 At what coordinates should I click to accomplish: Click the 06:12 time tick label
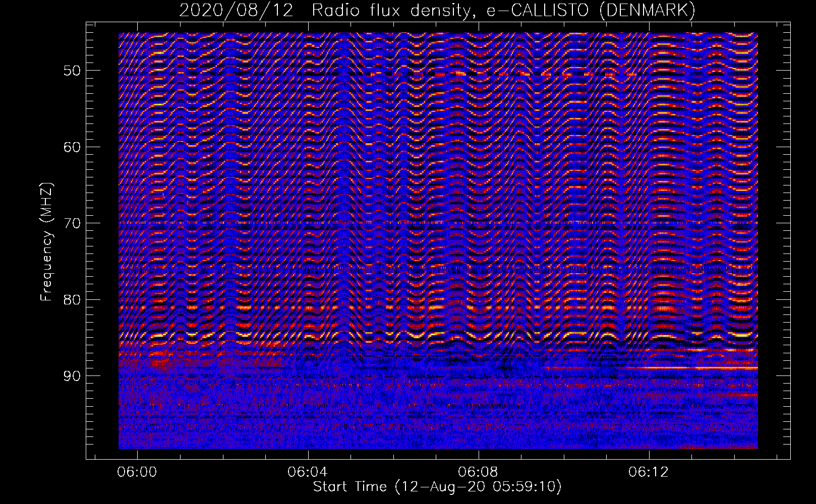(x=648, y=472)
